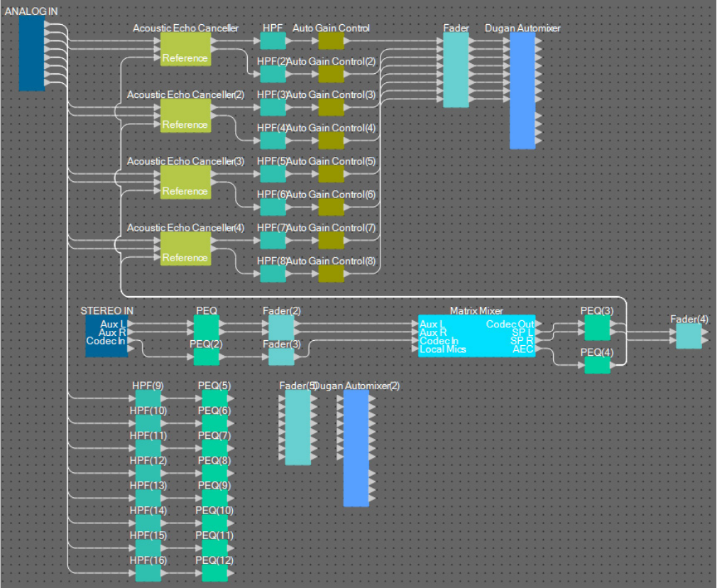Click the PEQ(2) block on Codec In
The height and width of the screenshot is (588, 717).
click(207, 357)
